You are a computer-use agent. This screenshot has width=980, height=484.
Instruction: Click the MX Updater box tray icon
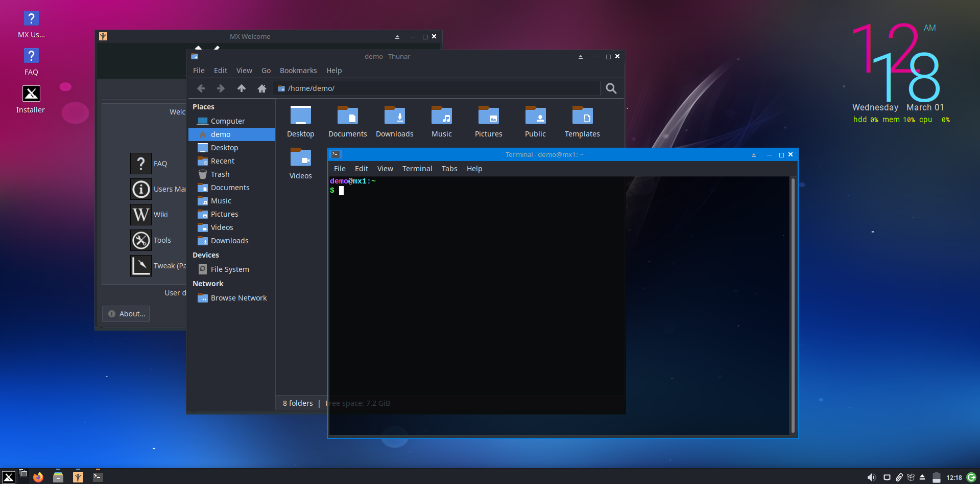tap(911, 477)
